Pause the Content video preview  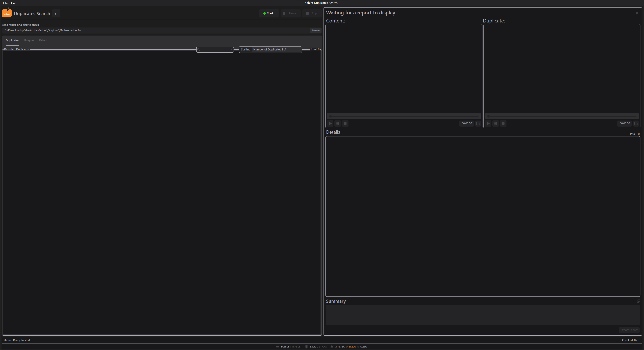point(338,123)
